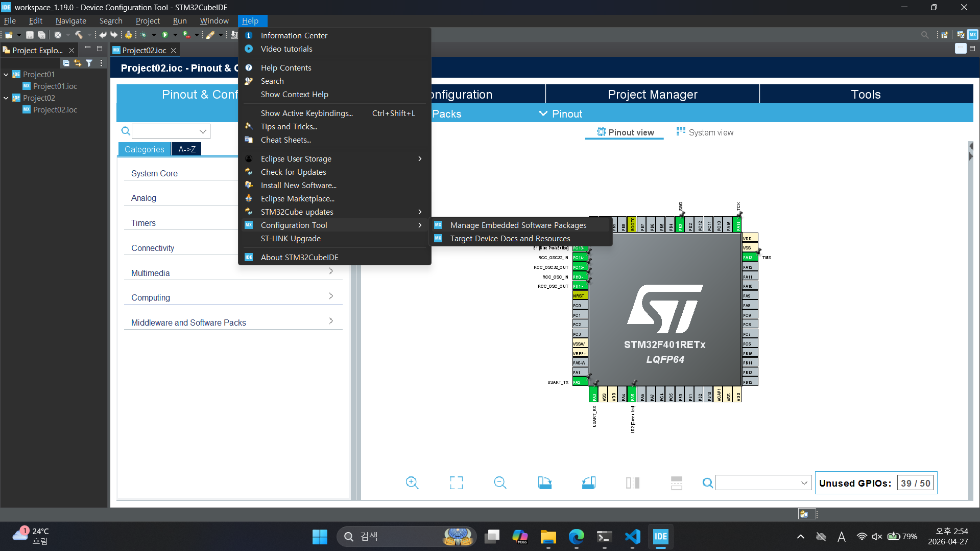Open the STM32Cube updates submenu
980x551 pixels.
click(334, 212)
